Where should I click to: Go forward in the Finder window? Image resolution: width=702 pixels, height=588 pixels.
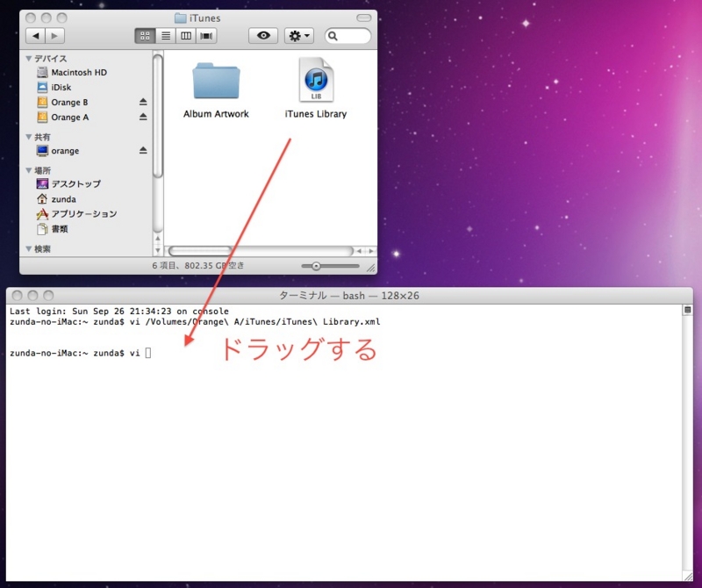point(54,36)
